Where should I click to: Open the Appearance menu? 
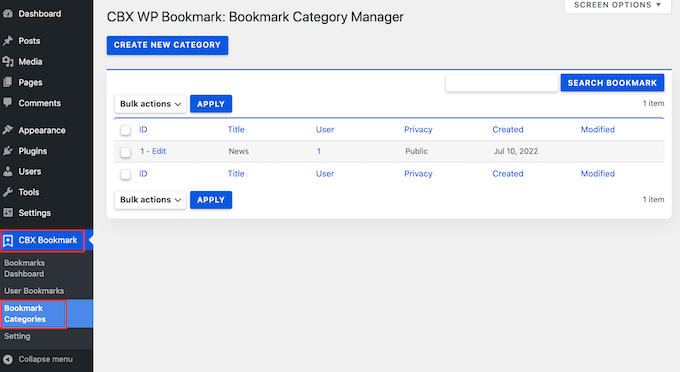click(x=42, y=131)
